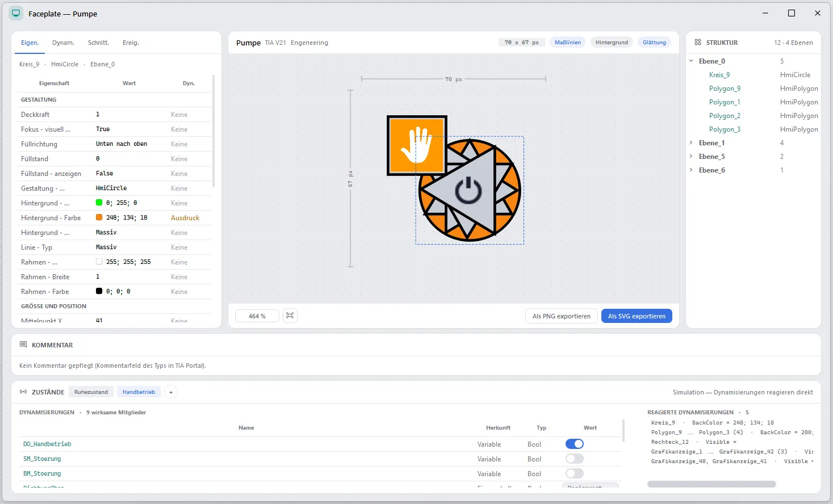Toggle the Hintergrund canvas option
The image size is (833, 504).
point(612,42)
